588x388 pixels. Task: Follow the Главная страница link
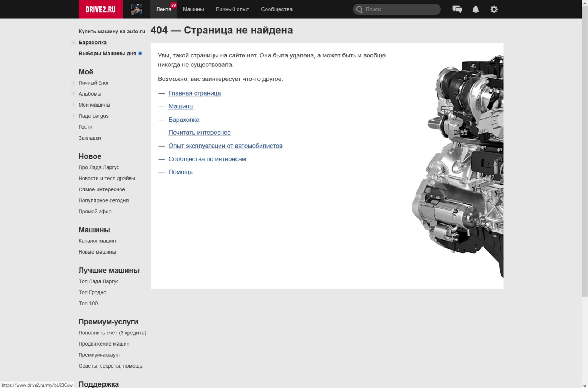pos(195,93)
